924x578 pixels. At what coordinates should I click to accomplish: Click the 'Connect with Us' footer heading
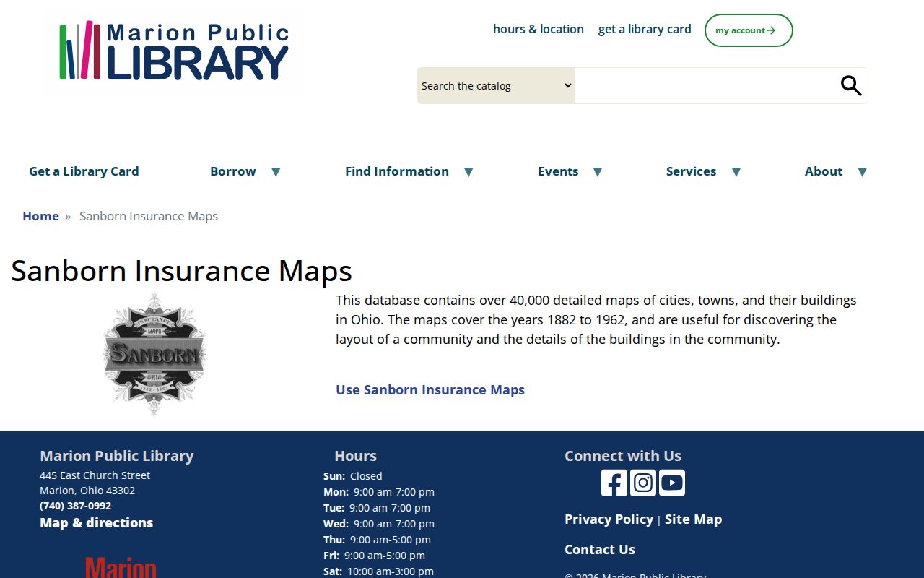click(x=623, y=456)
